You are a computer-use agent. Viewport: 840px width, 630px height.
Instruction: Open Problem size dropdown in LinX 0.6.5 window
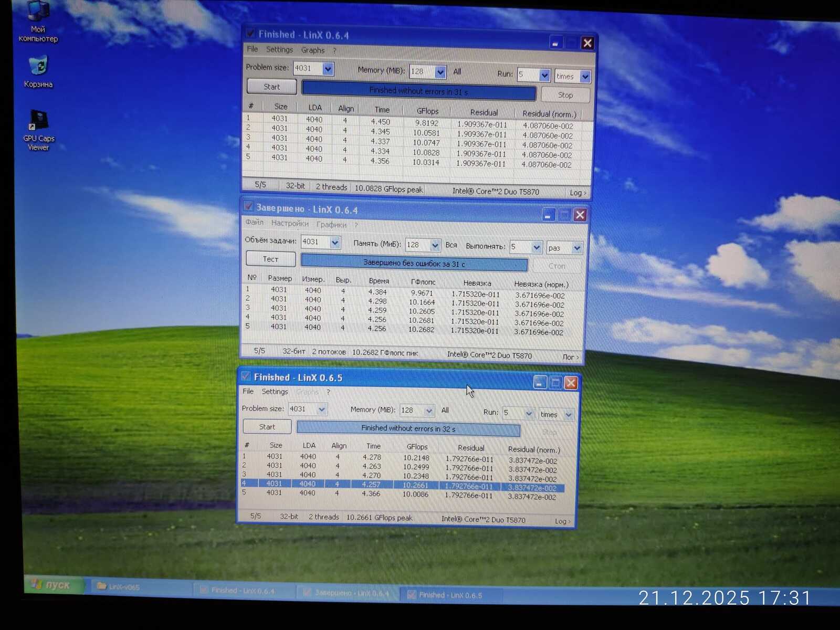pyautogui.click(x=322, y=409)
